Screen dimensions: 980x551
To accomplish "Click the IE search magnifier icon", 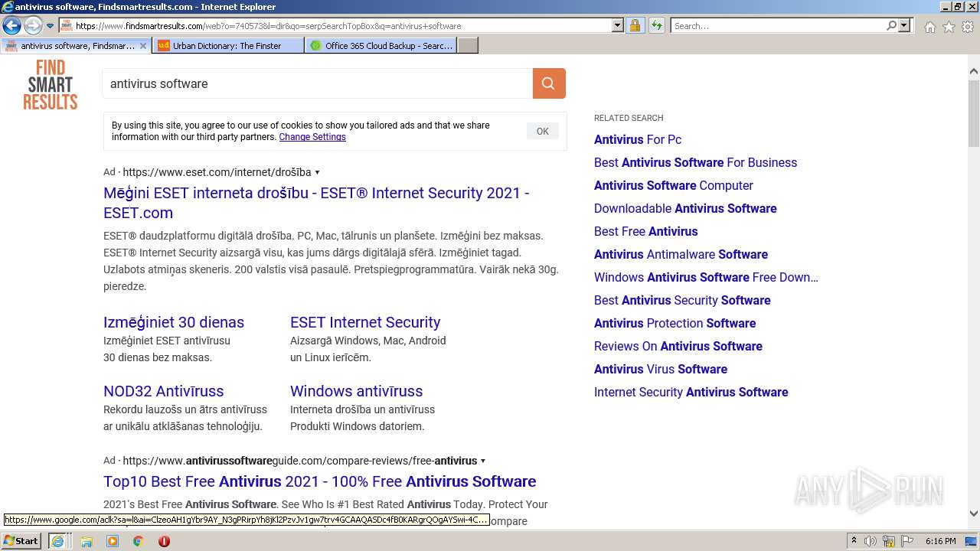I will (x=891, y=26).
